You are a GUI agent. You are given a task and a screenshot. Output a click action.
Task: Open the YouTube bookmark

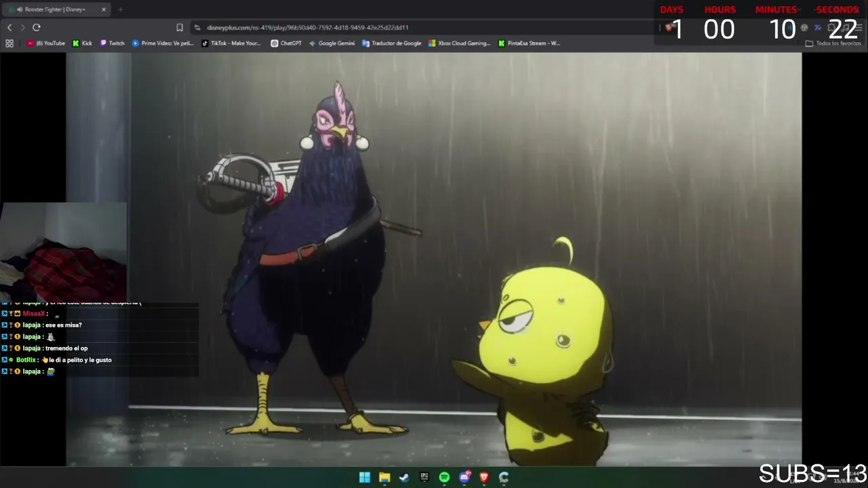[46, 43]
